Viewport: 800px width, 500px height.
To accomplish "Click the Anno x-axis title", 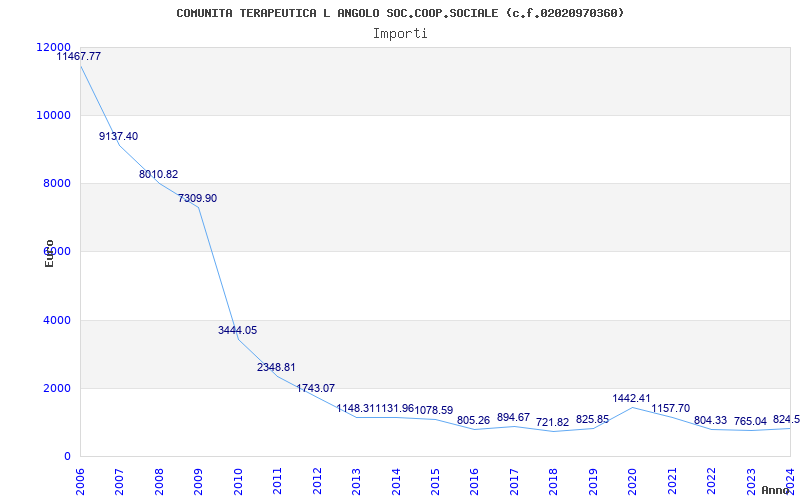I will 774,490.
